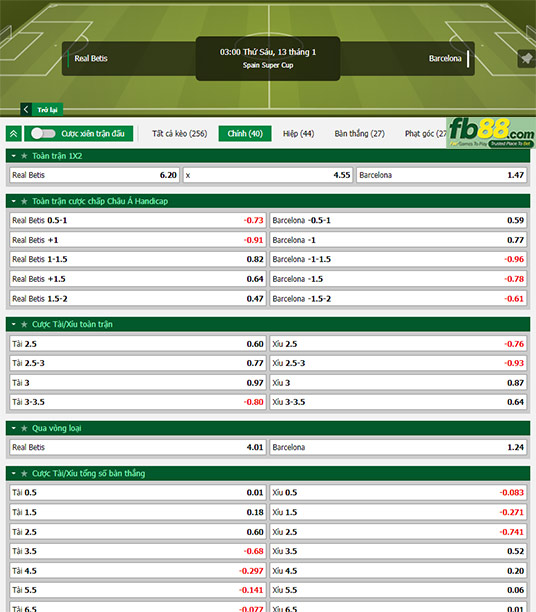Bet Barcelona to qualify at 1.24
Viewport: 536px width, 612px height.
click(x=398, y=447)
